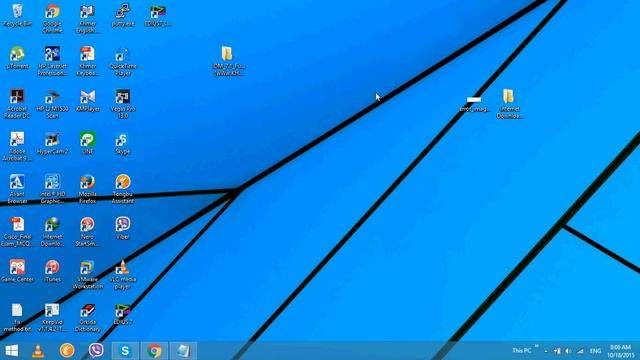This screenshot has height=360, width=640.
Task: Switch to Skype in the taskbar
Action: tap(125, 351)
